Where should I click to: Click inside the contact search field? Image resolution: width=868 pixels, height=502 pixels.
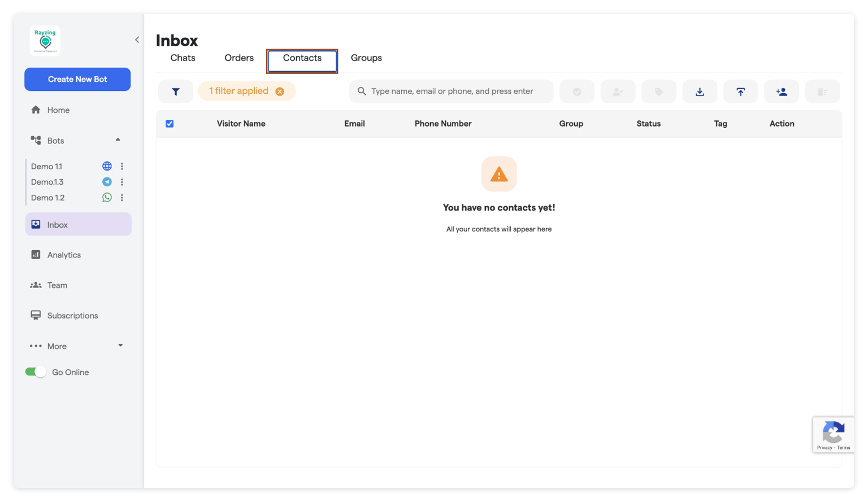451,91
